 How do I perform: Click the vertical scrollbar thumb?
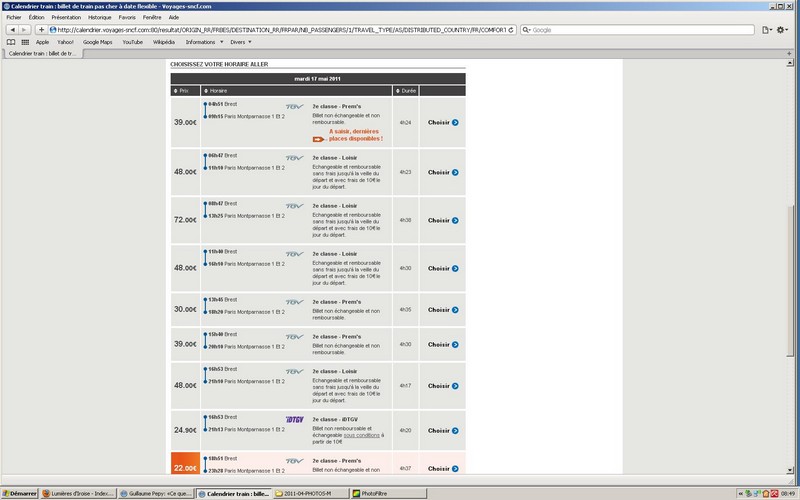click(x=790, y=281)
